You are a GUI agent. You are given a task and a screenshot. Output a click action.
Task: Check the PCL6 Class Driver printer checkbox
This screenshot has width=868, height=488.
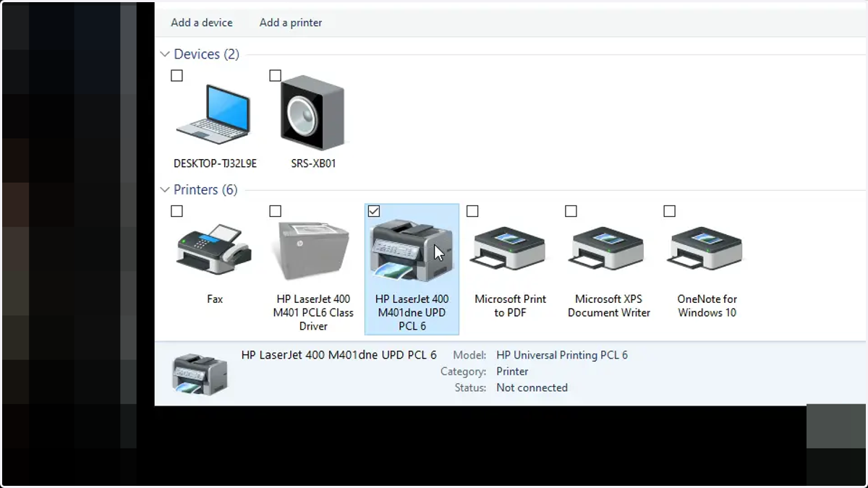pos(275,211)
